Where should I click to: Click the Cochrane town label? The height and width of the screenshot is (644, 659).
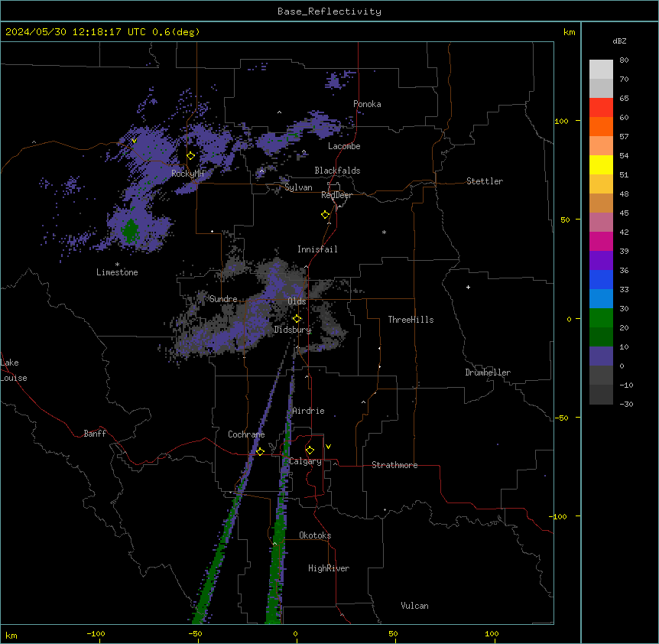click(246, 434)
